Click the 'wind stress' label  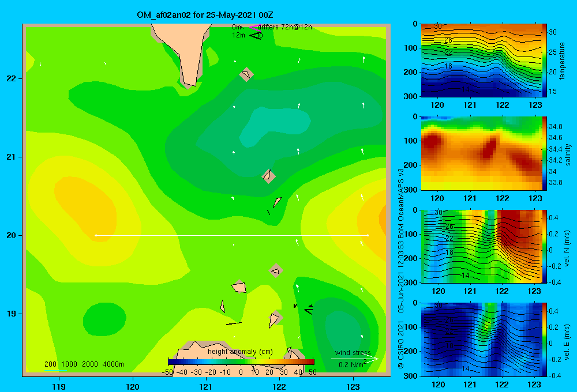click(353, 353)
